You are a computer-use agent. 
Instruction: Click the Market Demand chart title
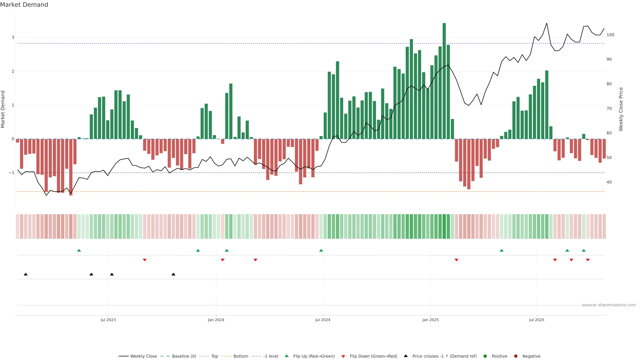coord(24,5)
